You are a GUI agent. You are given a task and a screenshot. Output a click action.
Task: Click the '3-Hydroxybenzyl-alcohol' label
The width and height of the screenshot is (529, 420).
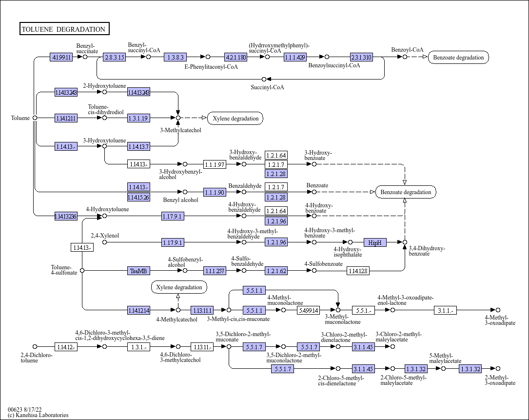click(x=181, y=175)
